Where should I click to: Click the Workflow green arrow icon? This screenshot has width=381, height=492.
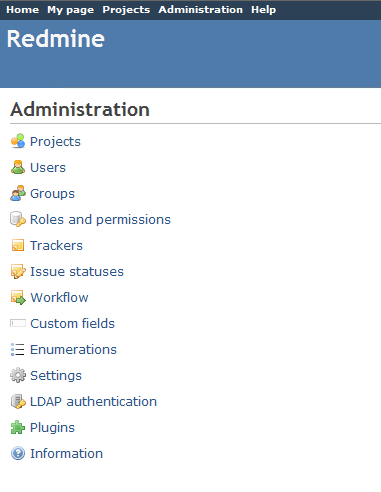(x=18, y=297)
